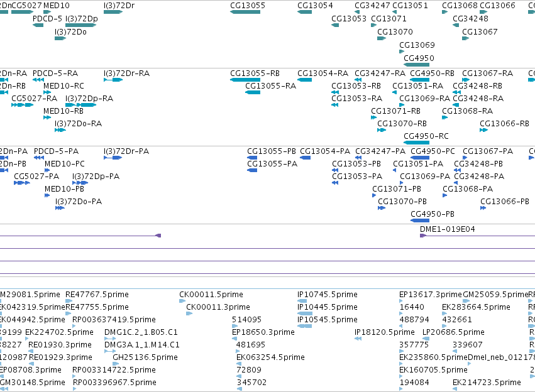Select the CG13053-RB transcript label
This screenshot has width=535, height=392.
[356, 86]
